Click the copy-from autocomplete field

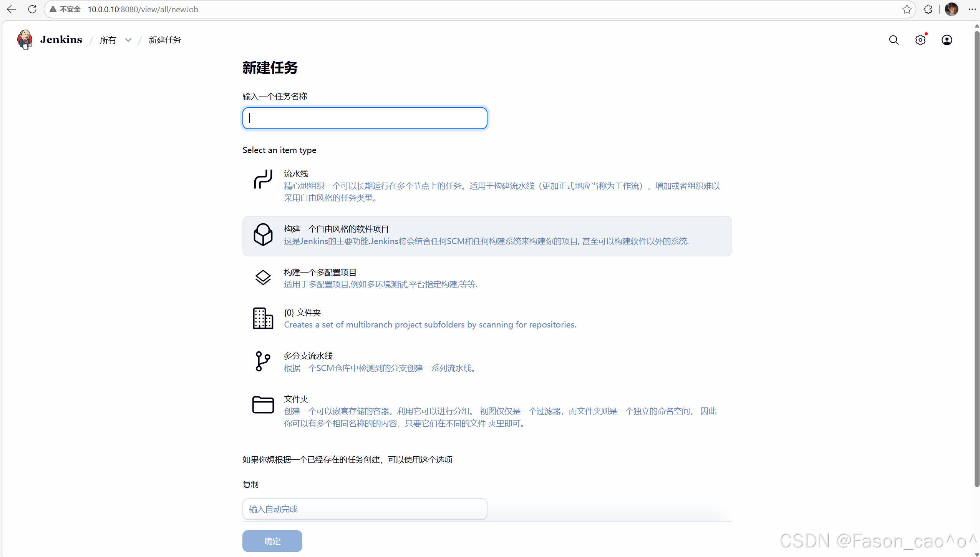pos(365,509)
